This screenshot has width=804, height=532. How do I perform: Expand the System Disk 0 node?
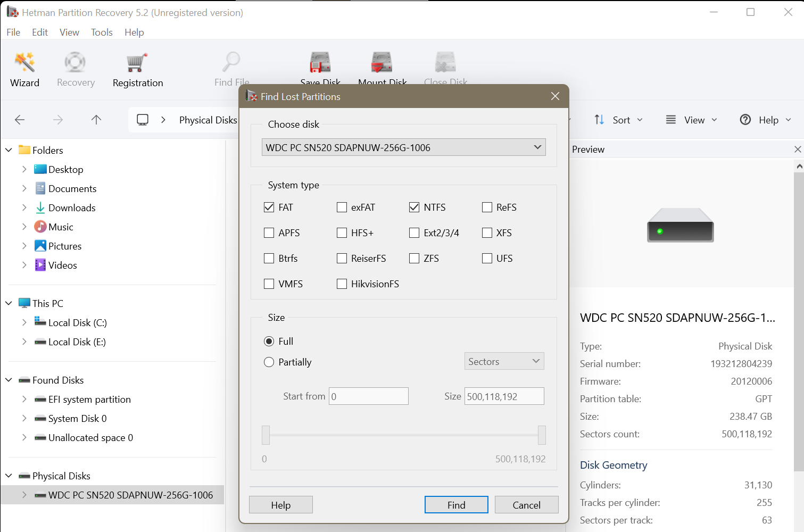tap(24, 418)
